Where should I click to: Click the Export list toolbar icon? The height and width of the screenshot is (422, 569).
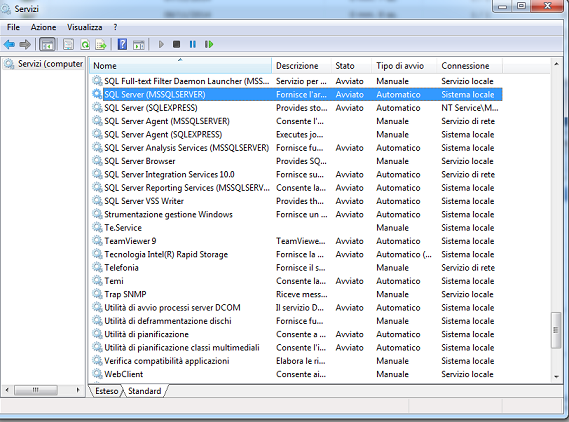[x=101, y=45]
